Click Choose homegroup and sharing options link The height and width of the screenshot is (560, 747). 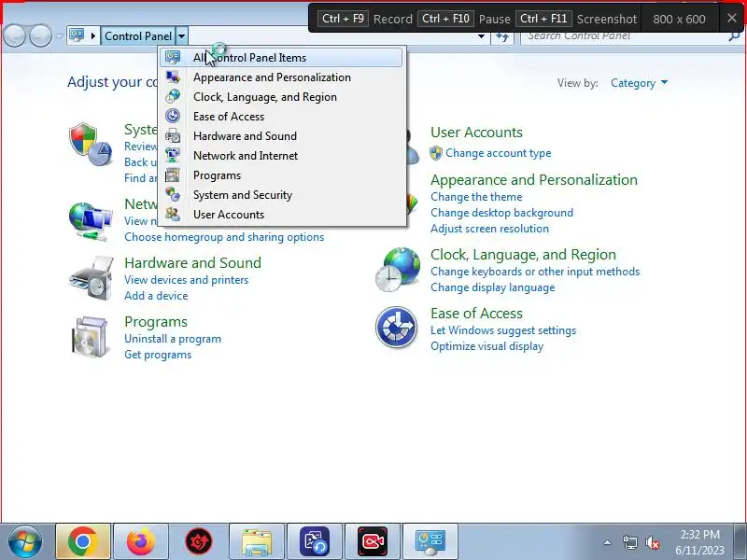click(224, 237)
